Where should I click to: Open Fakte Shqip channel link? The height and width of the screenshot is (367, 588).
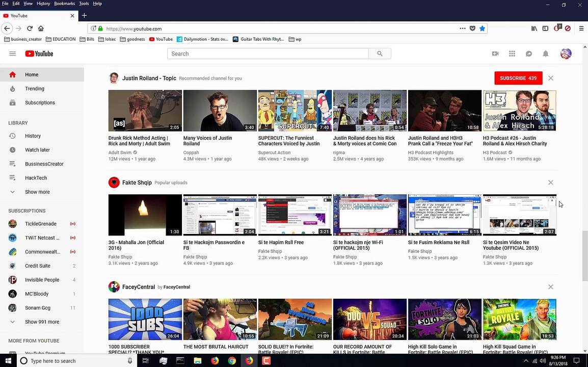(x=137, y=182)
